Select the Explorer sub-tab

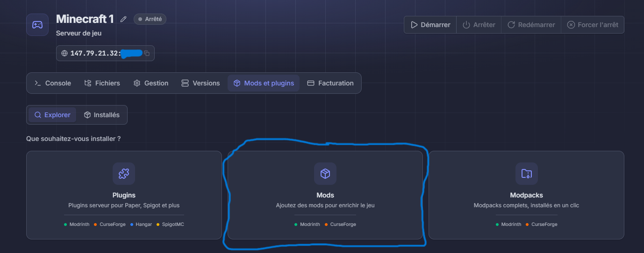52,115
